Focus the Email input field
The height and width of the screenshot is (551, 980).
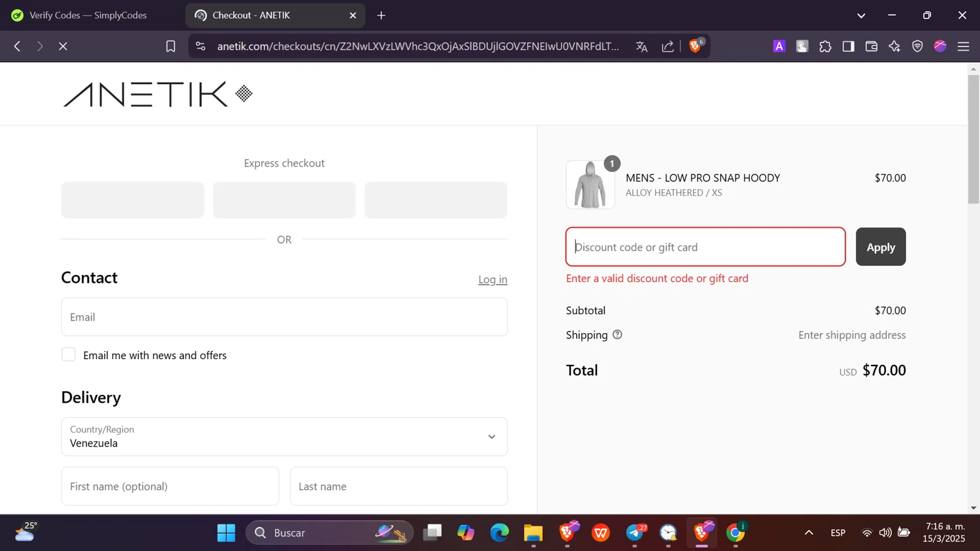(x=284, y=317)
